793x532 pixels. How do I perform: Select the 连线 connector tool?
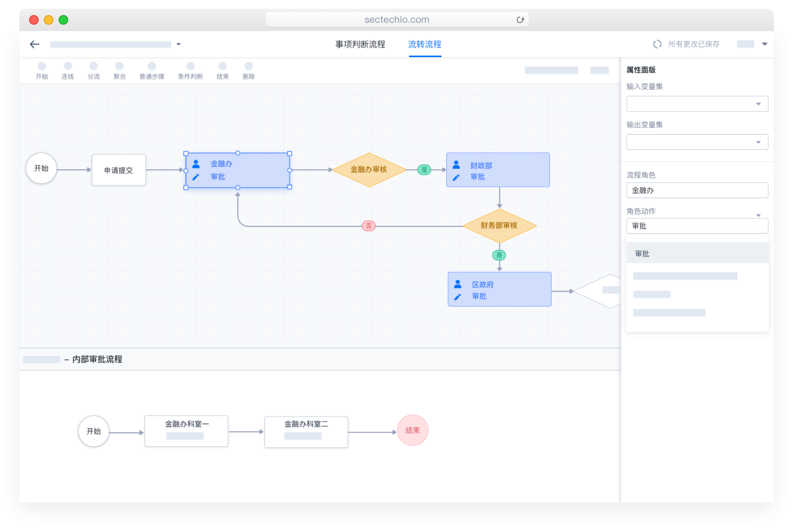68,70
